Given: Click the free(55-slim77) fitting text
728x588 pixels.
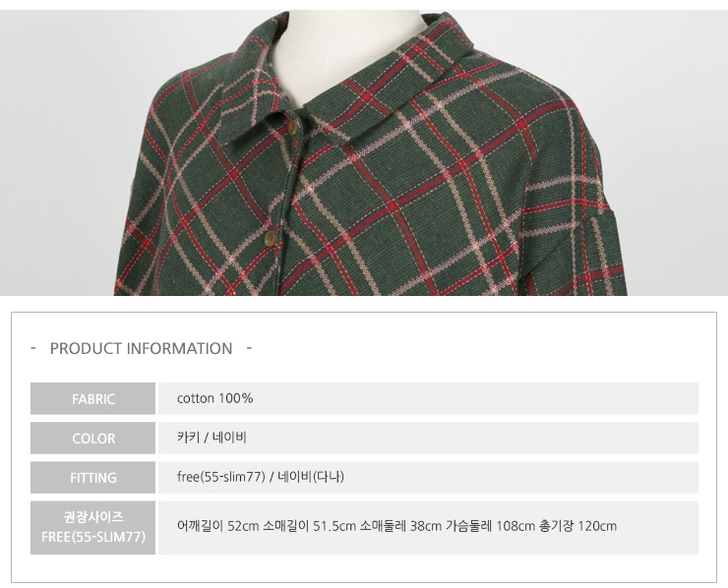Looking at the screenshot, I should coord(221,477).
